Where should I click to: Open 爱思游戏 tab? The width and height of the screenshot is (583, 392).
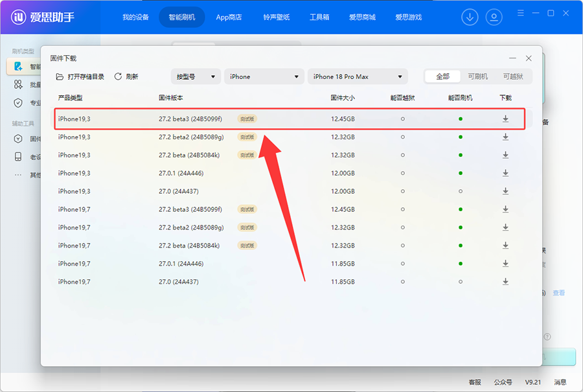click(x=408, y=17)
